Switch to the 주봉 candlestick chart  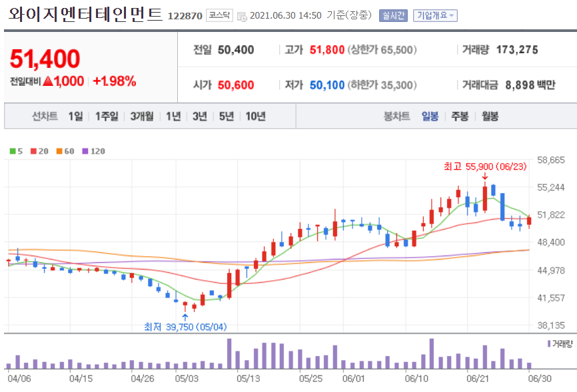pos(460,116)
